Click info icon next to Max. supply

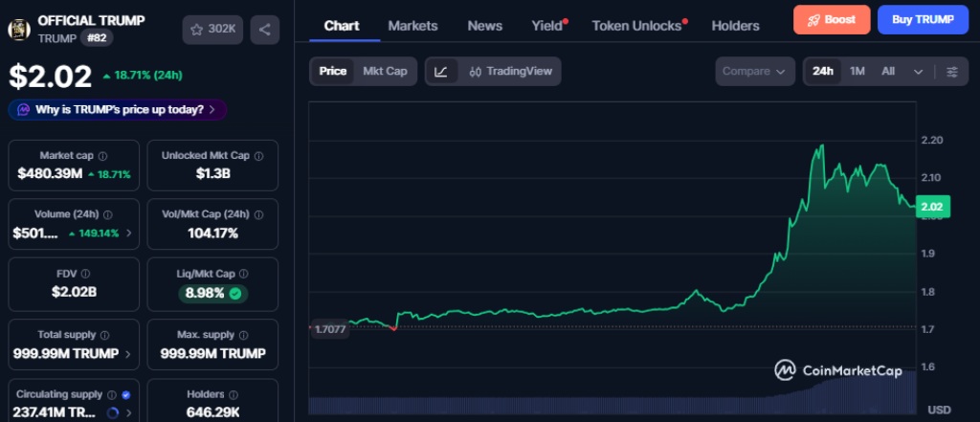point(244,335)
